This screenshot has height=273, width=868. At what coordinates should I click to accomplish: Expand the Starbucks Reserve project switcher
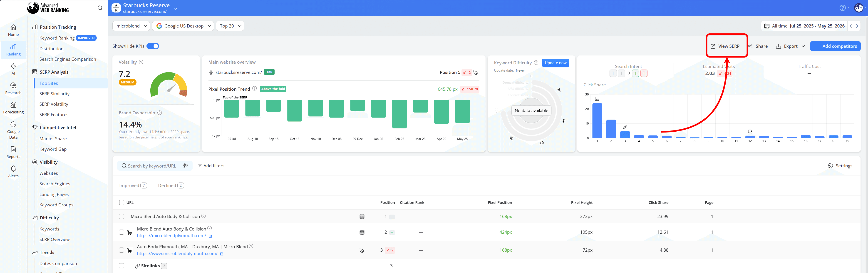175,8
